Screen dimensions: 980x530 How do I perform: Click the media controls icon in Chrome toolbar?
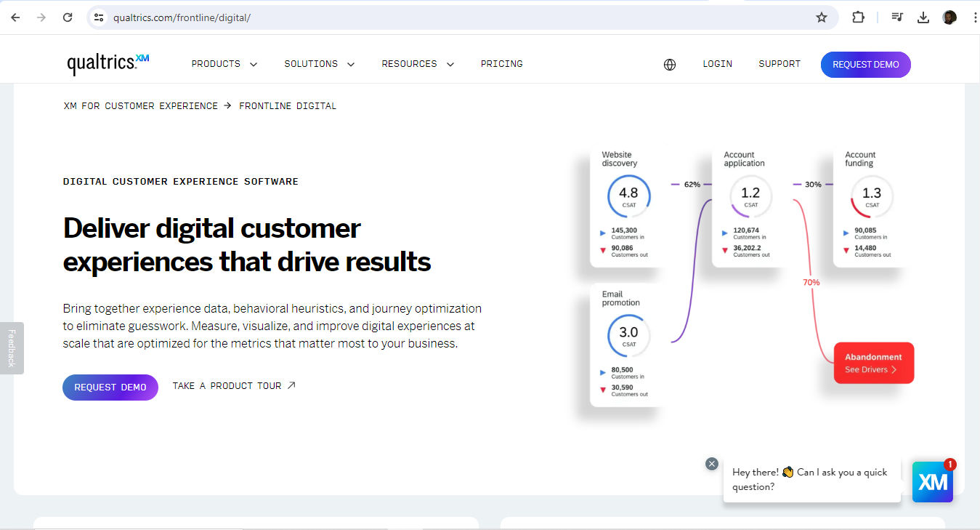pos(897,16)
